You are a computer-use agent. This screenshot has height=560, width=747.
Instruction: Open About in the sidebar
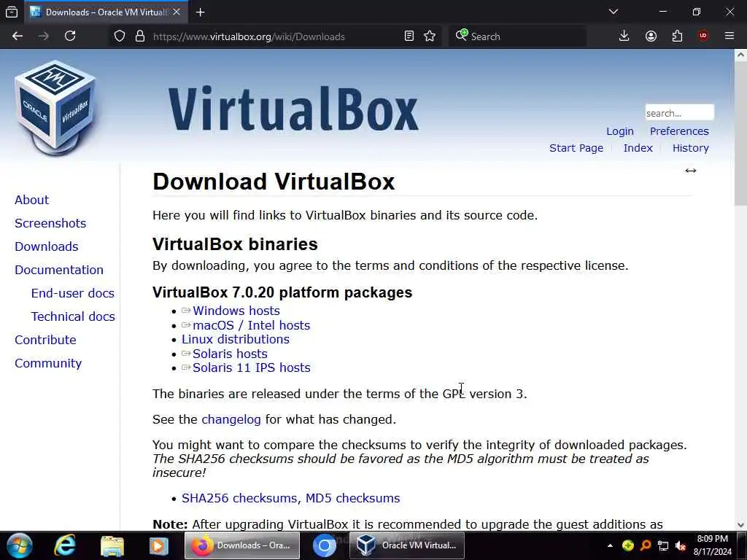pos(31,200)
